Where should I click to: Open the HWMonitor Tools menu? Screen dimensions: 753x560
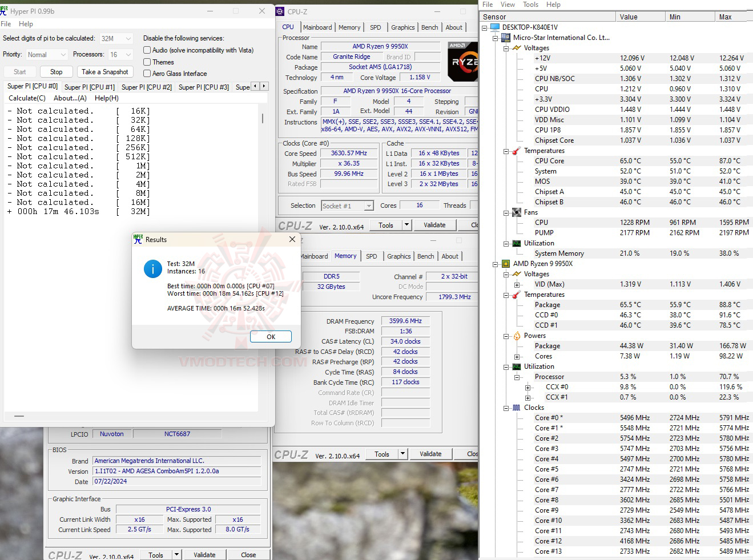(530, 5)
